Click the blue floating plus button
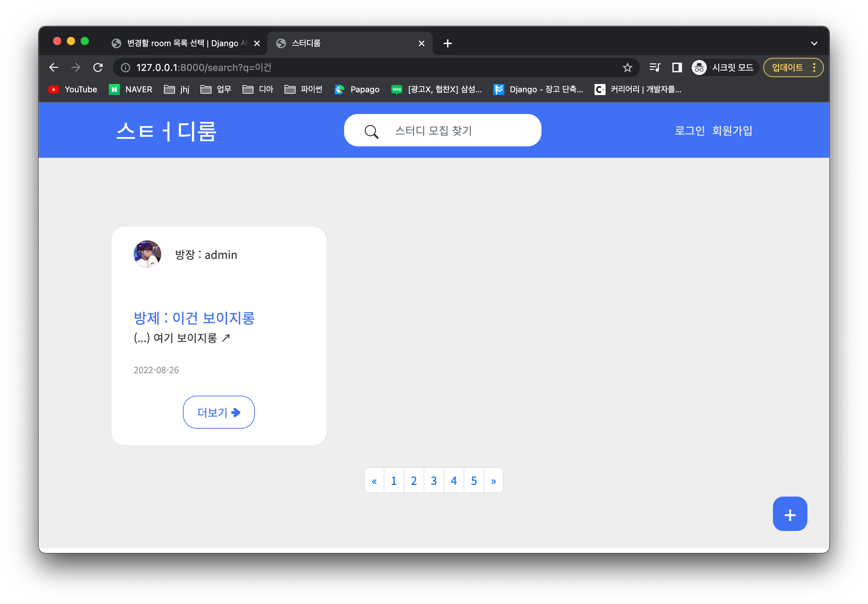Viewport: 868px width, 604px height. [790, 514]
